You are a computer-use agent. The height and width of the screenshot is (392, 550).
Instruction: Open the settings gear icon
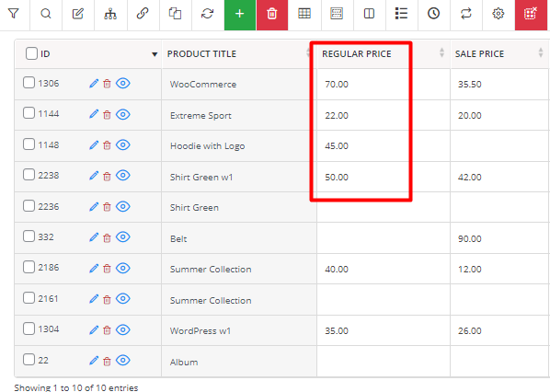[498, 14]
